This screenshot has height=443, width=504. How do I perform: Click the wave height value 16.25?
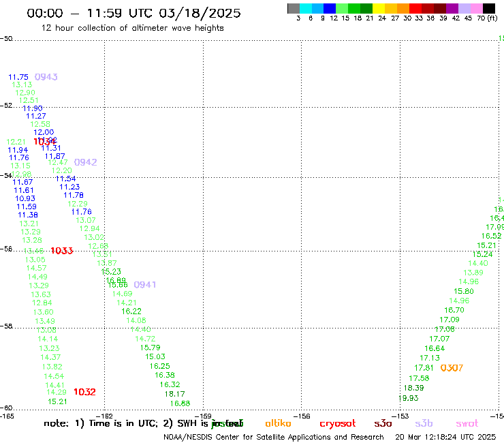160,366
